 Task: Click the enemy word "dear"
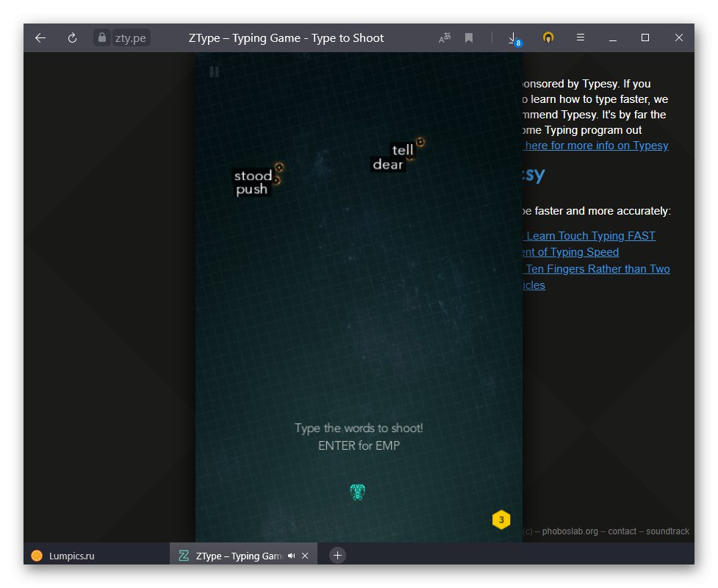click(x=388, y=165)
